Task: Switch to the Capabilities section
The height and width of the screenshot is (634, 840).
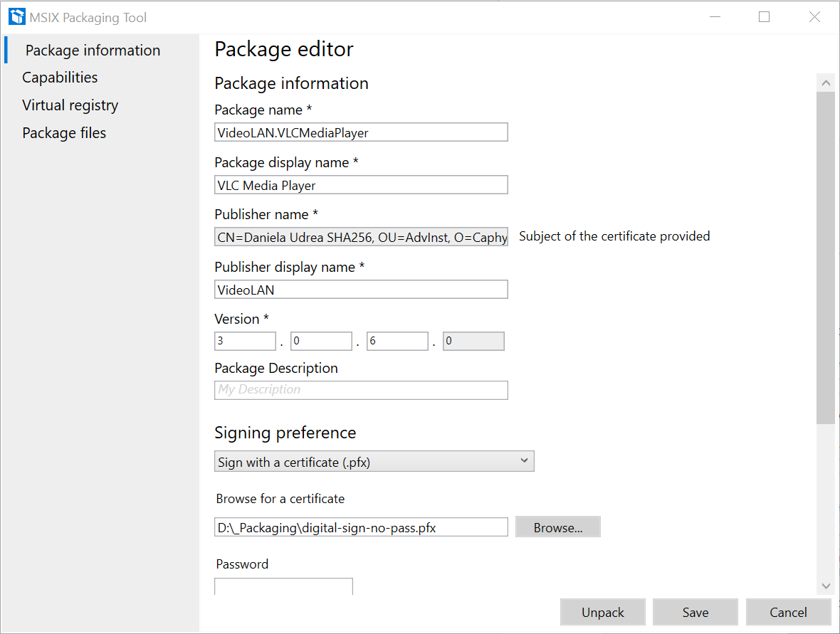Action: (x=60, y=77)
